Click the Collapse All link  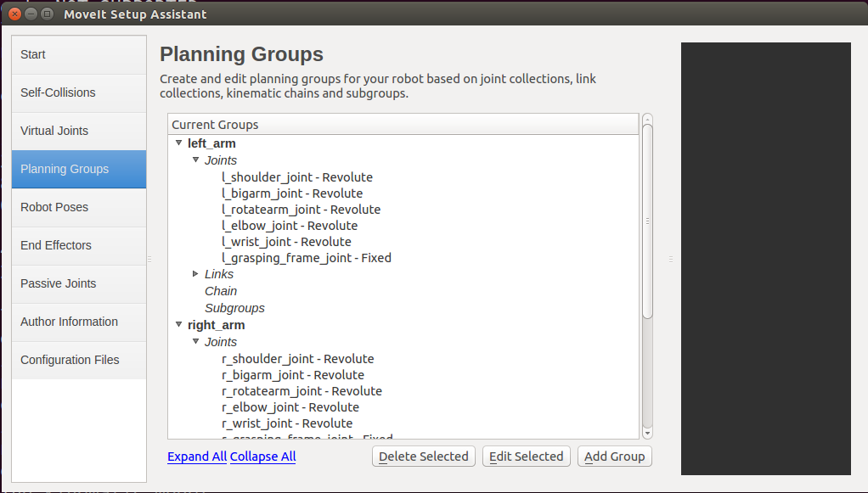(263, 457)
